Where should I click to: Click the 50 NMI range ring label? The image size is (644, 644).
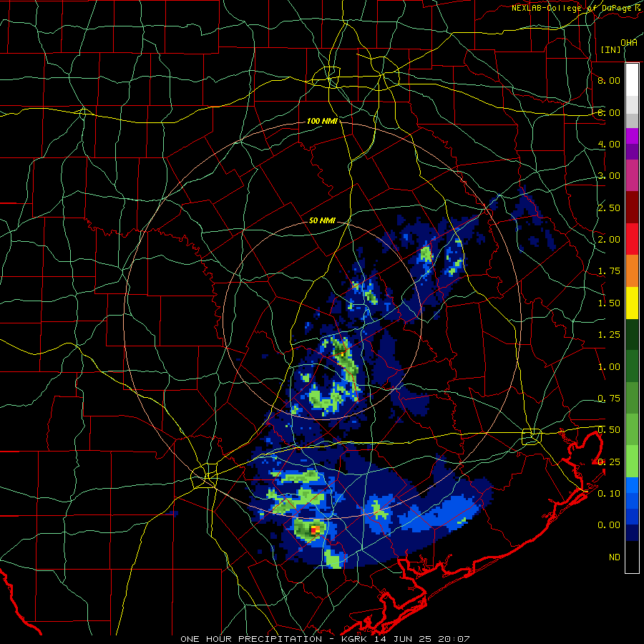pyautogui.click(x=323, y=220)
